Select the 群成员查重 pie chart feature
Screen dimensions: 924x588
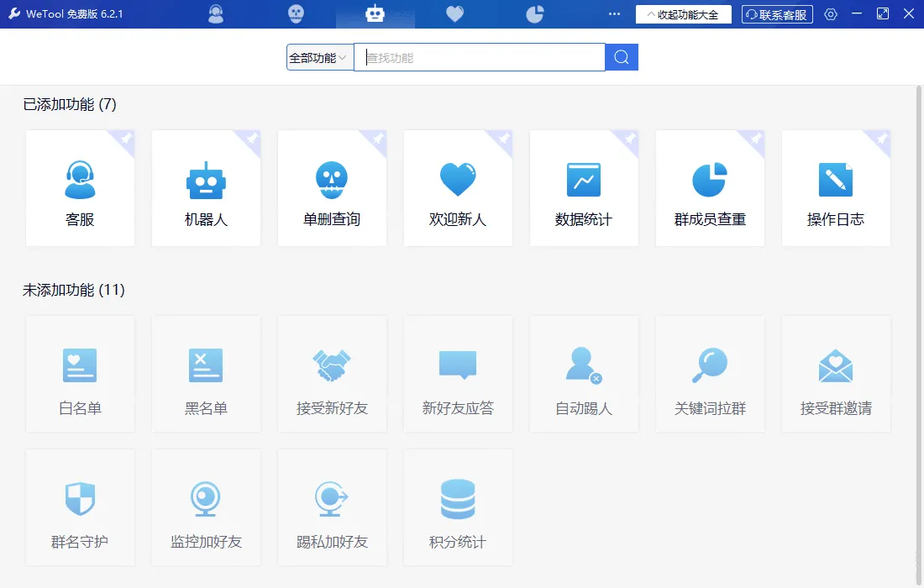click(710, 186)
